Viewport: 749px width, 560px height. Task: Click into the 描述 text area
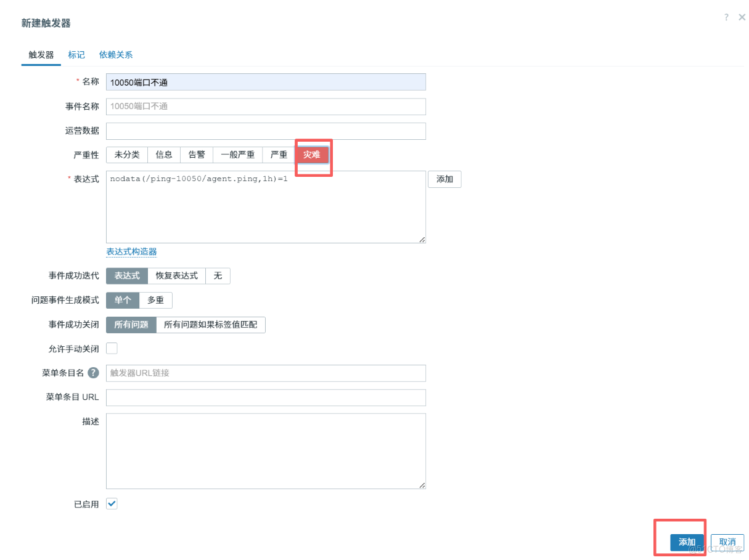(266, 451)
